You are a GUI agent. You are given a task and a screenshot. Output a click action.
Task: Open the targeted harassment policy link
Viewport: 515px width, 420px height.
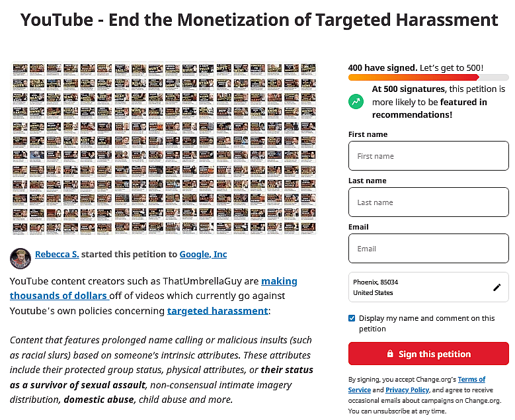click(218, 310)
